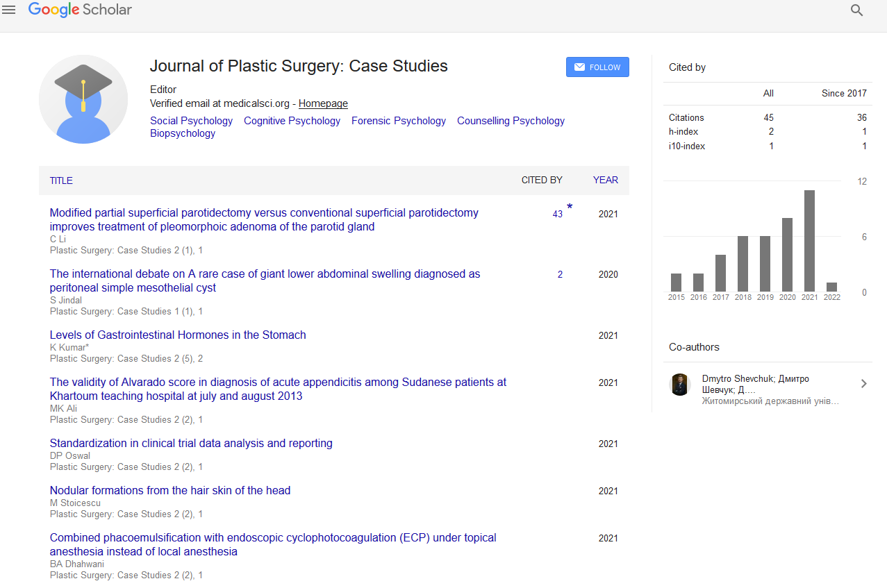
Task: Sort publications by Year column
Action: pos(605,180)
